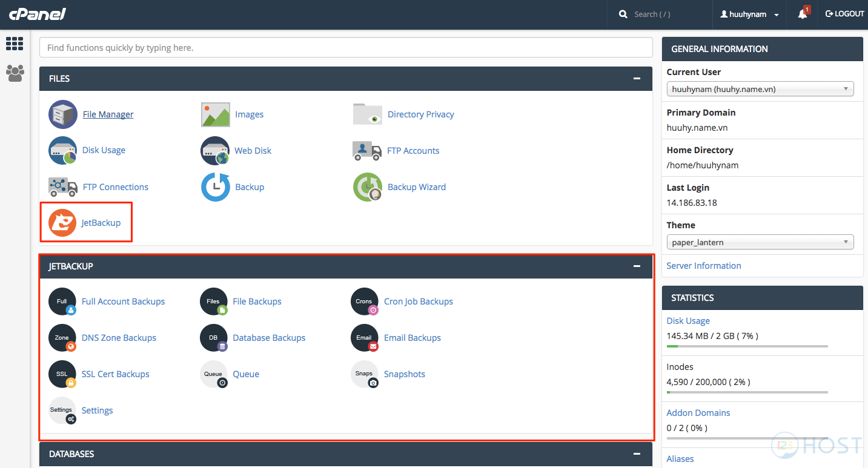Click the cPanel logo
Screen dimensions: 868x468
pyautogui.click(x=37, y=14)
